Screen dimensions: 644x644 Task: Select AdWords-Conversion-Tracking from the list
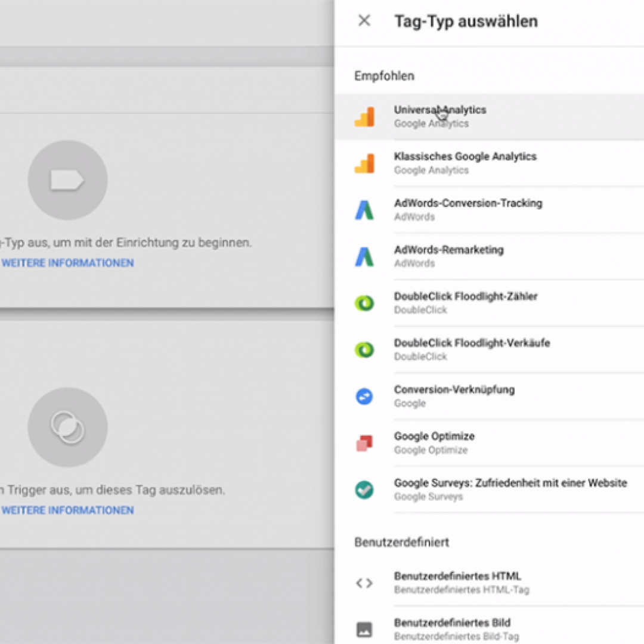coord(489,210)
